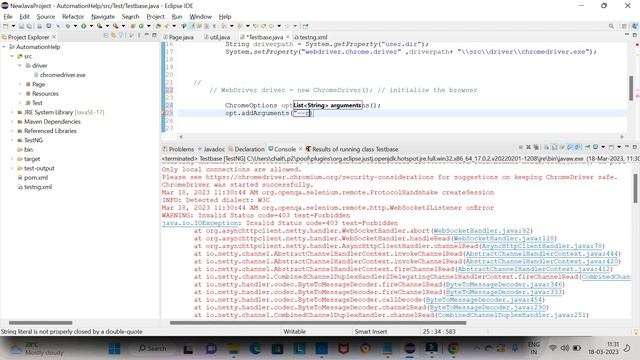640x360 pixels.
Task: Switch to the Page.java editor tab
Action: [x=178, y=37]
